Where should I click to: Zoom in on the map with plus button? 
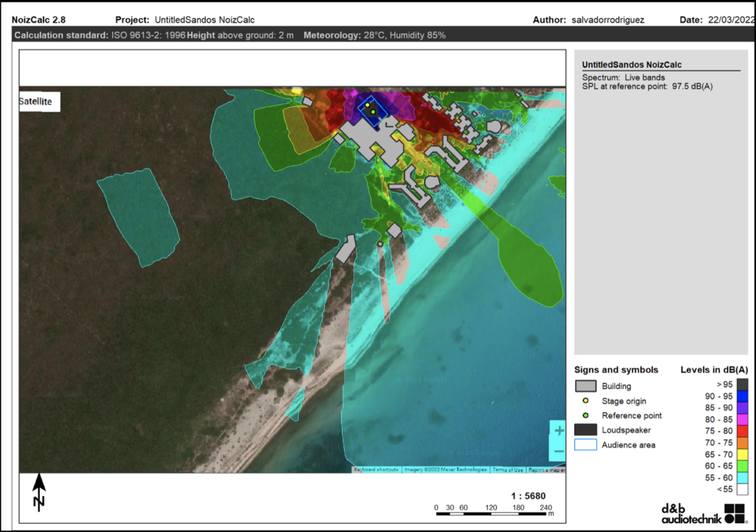pos(559,430)
